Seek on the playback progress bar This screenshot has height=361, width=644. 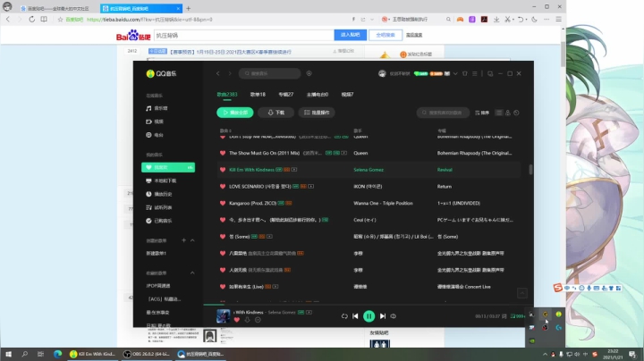click(x=365, y=305)
